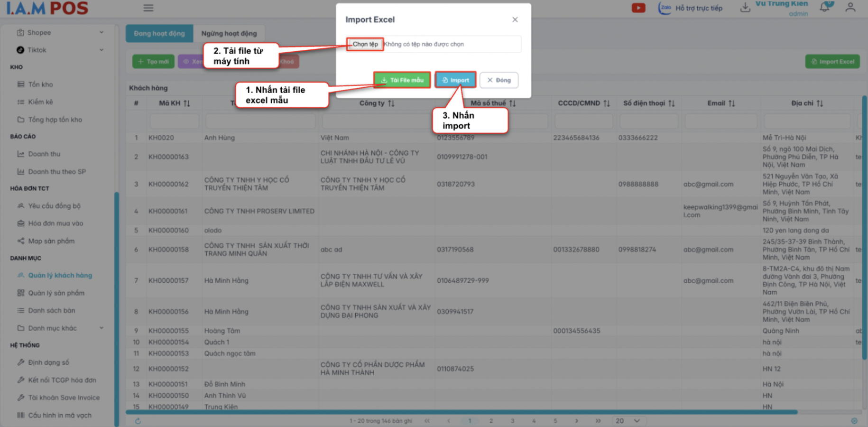Open the user profile icon

[850, 8]
